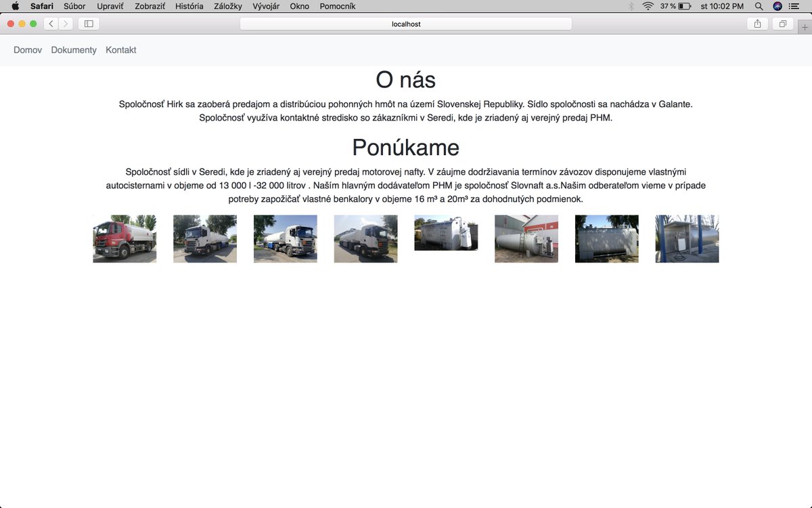Open Spotlight search icon
The width and height of the screenshot is (812, 508).
[759, 6]
